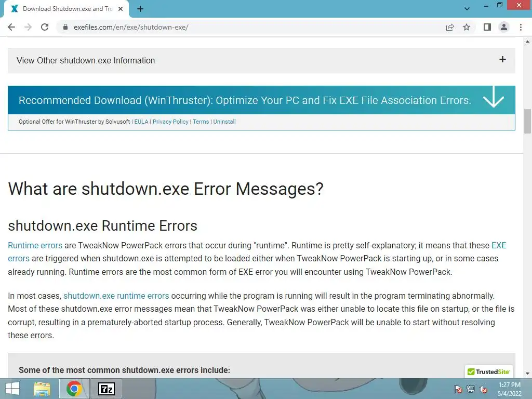Image resolution: width=532 pixels, height=399 pixels.
Task: Bookmark this page with the star
Action: (467, 27)
